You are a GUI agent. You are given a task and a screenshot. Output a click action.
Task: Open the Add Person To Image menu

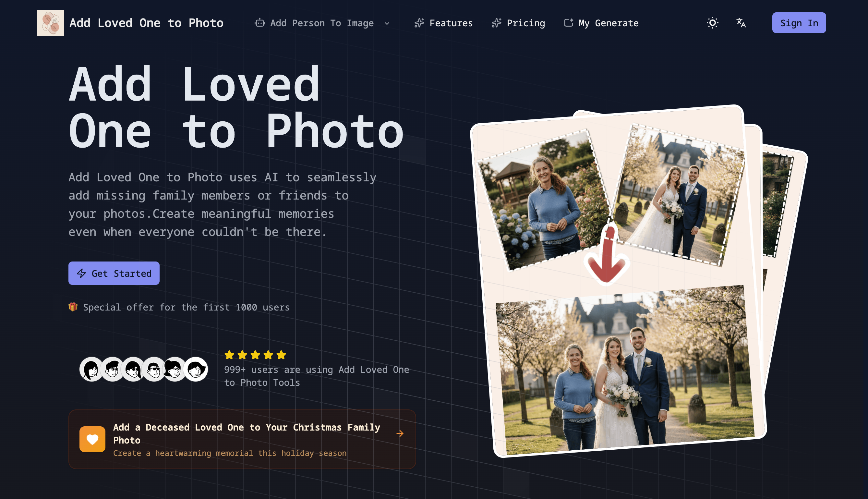click(x=321, y=23)
